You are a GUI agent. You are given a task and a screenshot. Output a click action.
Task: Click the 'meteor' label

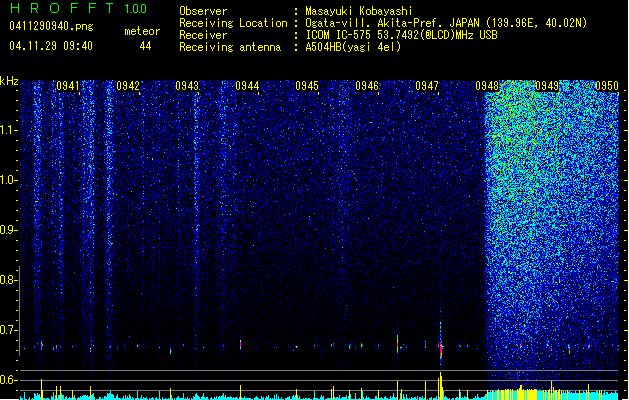coord(142,31)
